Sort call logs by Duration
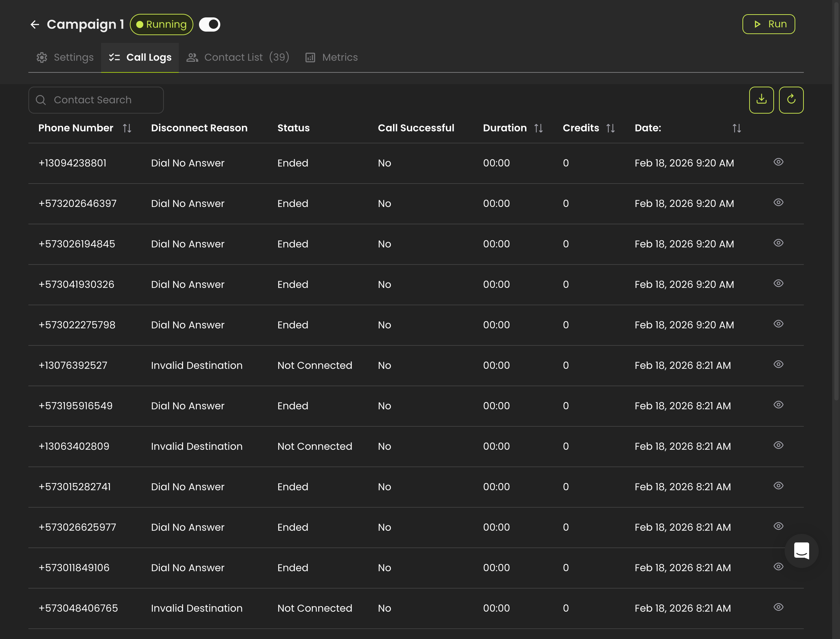The height and width of the screenshot is (639, 840). point(538,128)
